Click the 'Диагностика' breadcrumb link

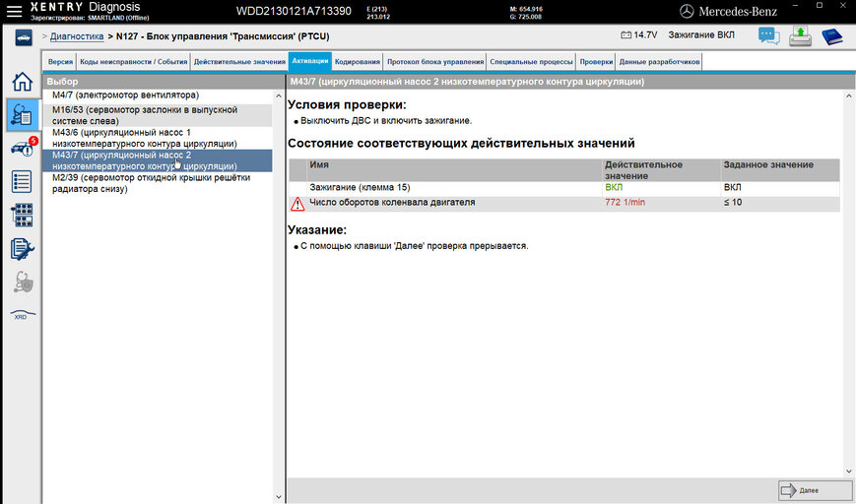(x=77, y=36)
